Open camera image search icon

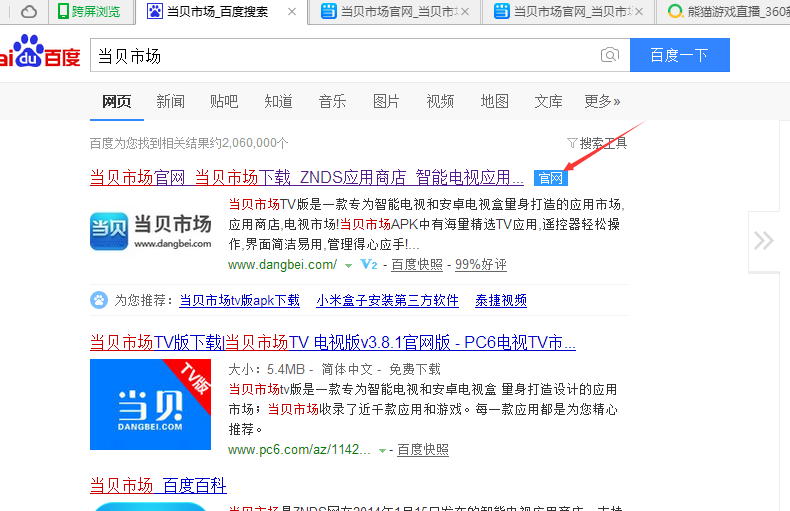(610, 54)
